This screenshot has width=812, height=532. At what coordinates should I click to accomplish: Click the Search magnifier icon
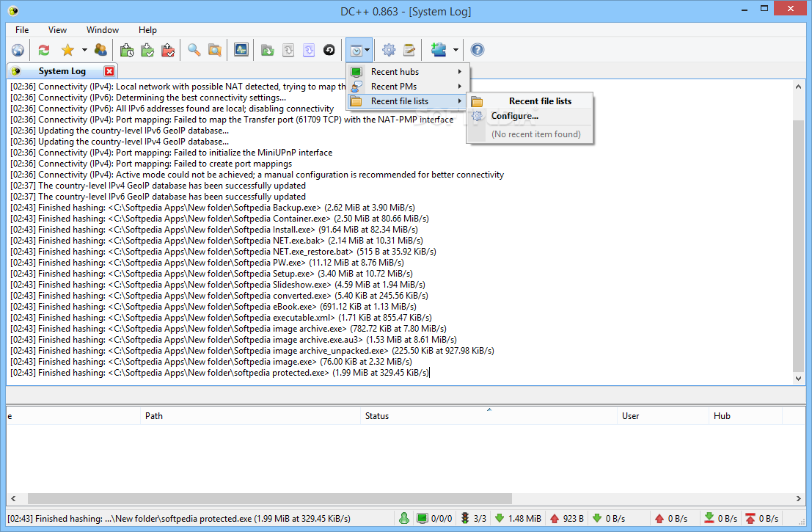point(194,50)
